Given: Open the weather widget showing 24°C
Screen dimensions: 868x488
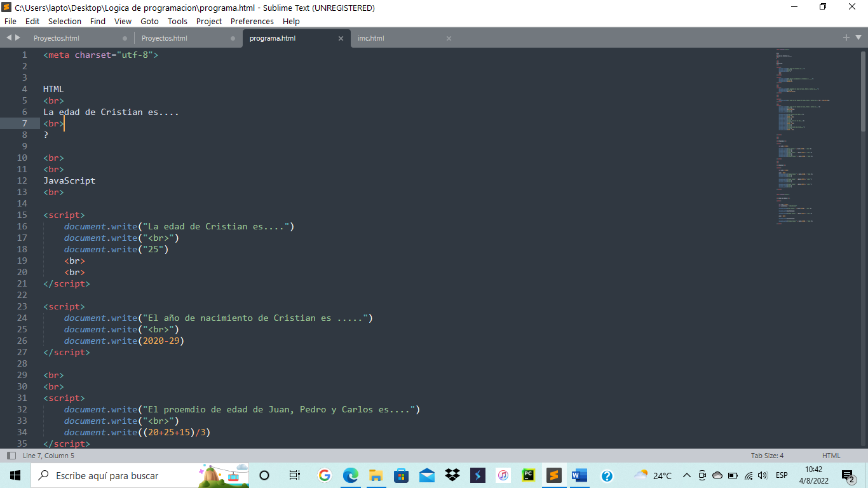Looking at the screenshot, I should coord(653,475).
